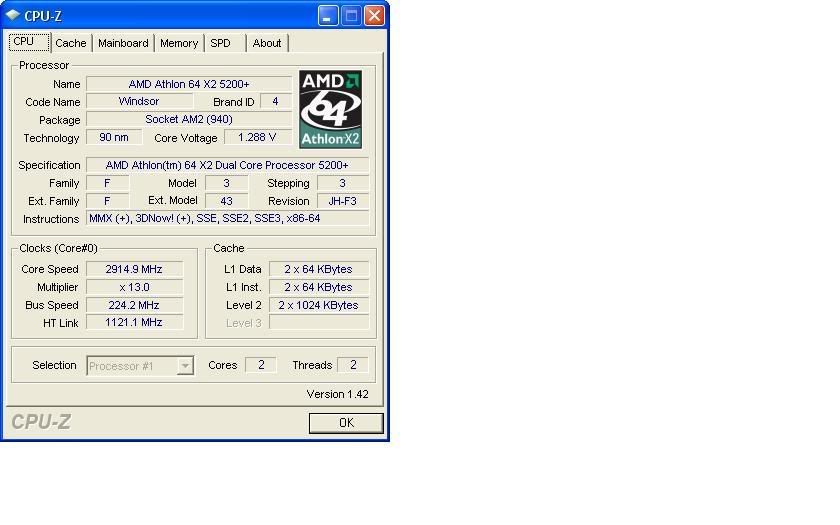Click the Version 1.42 text
840x525 pixels.
coord(338,394)
